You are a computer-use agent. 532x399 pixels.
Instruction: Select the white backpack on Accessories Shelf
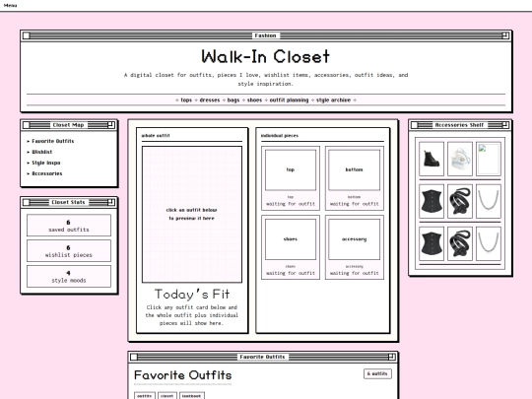tap(460, 159)
